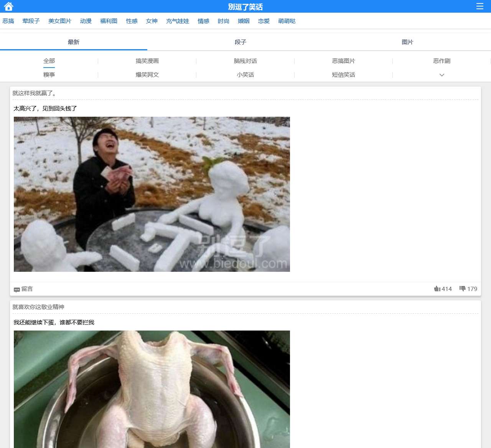Open the 充气娃娃 category link
This screenshot has height=448, width=491.
178,21
